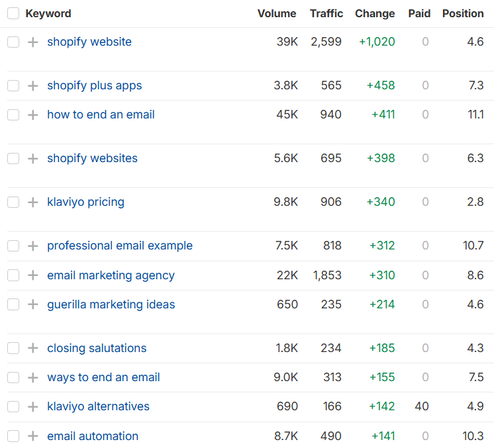Check the professional email example checkbox
The image size is (494, 448).
click(13, 246)
